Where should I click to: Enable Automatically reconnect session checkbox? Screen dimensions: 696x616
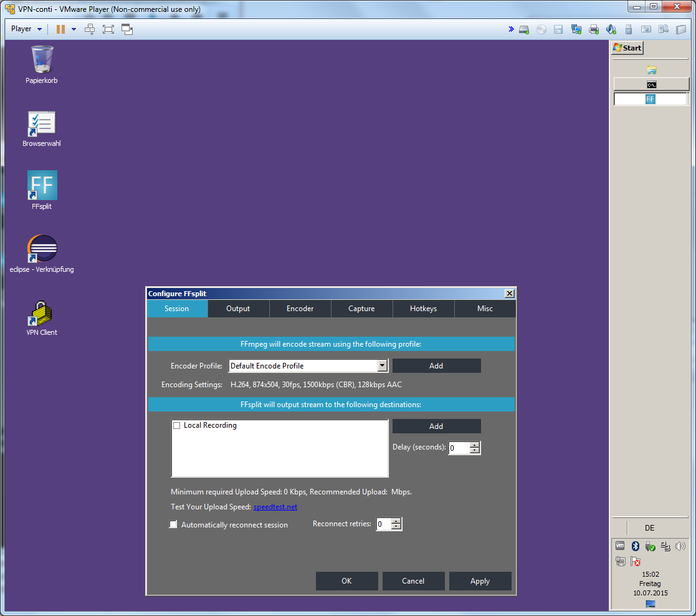coord(173,524)
